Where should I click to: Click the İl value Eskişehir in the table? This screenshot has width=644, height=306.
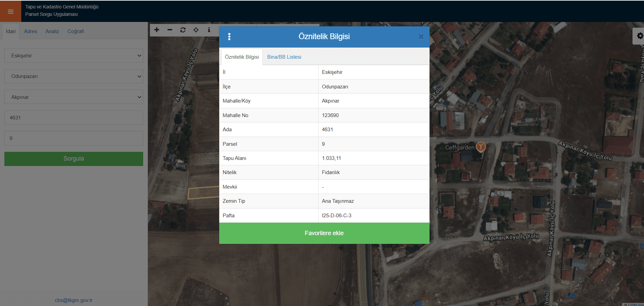pyautogui.click(x=332, y=72)
